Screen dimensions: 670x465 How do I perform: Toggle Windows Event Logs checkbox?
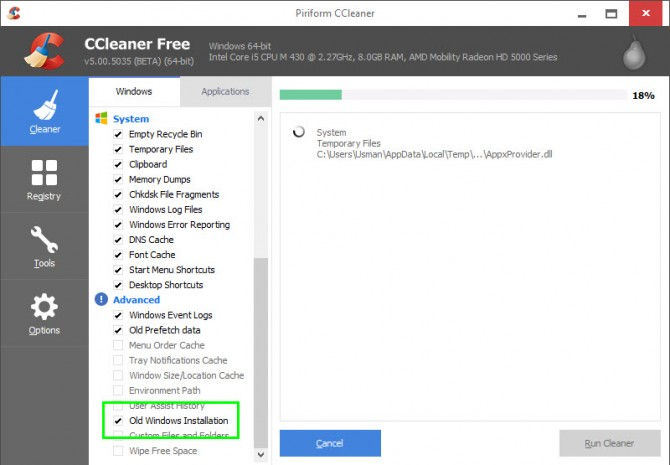(x=118, y=315)
